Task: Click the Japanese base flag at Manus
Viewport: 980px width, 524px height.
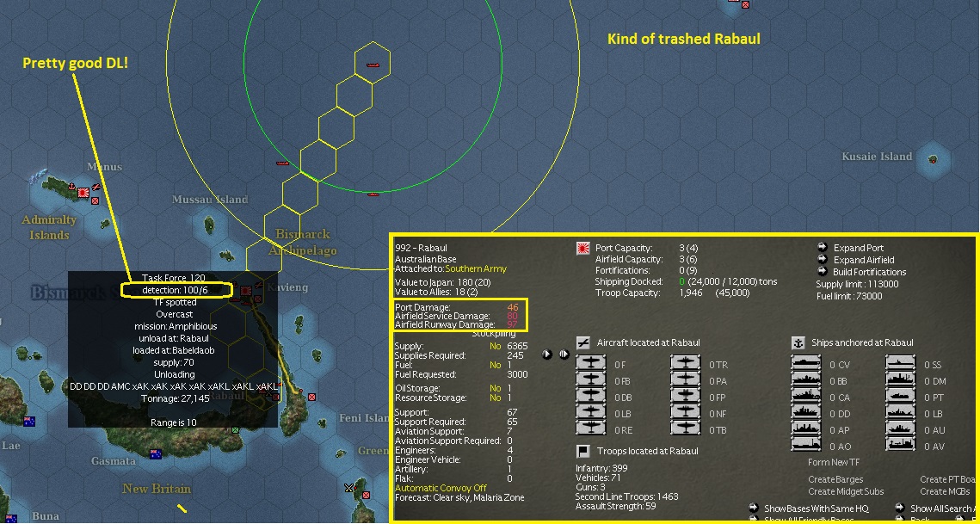Action: tap(83, 193)
